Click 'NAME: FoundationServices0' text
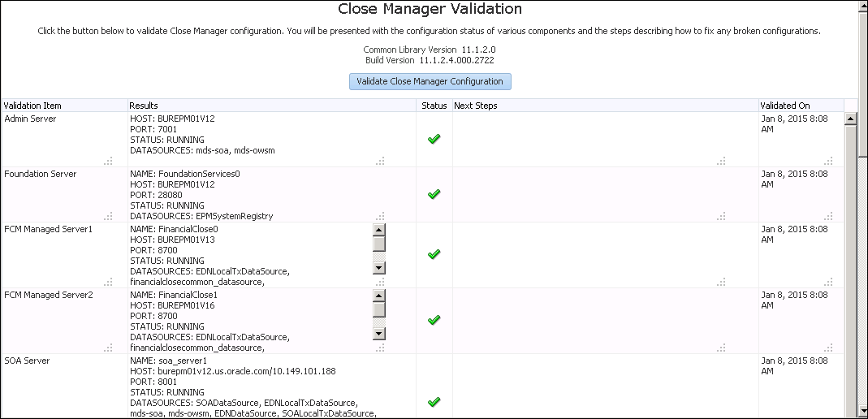The image size is (868, 419). point(185,174)
